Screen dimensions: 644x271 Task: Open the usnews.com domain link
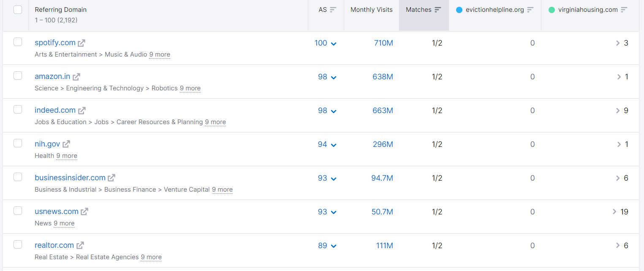click(57, 211)
